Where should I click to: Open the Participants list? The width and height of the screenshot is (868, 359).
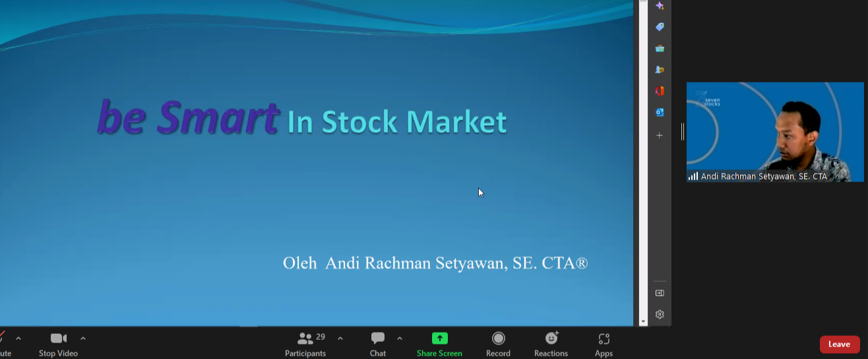(305, 343)
